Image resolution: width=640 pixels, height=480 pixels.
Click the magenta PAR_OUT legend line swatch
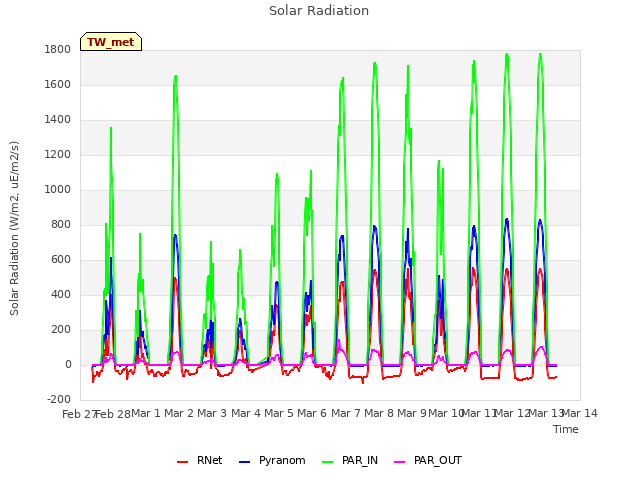pos(400,462)
